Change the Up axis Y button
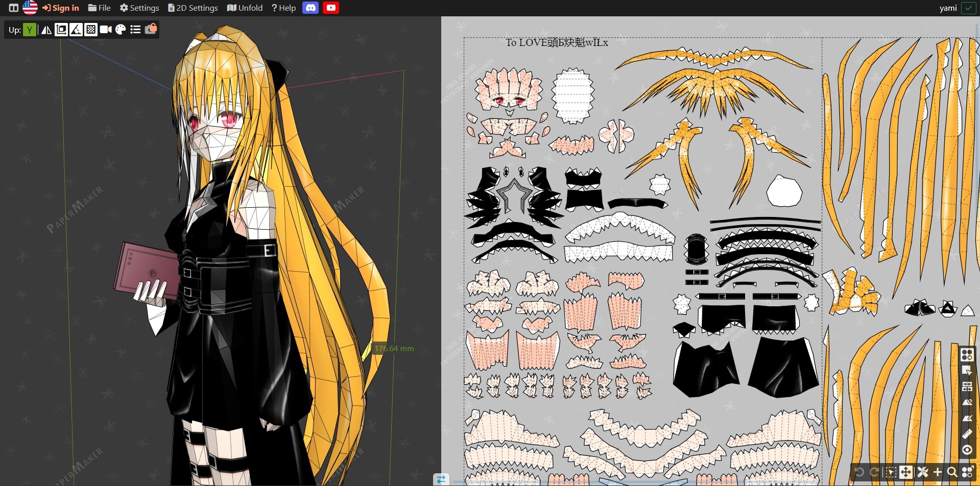Image resolution: width=980 pixels, height=486 pixels. 30,30
